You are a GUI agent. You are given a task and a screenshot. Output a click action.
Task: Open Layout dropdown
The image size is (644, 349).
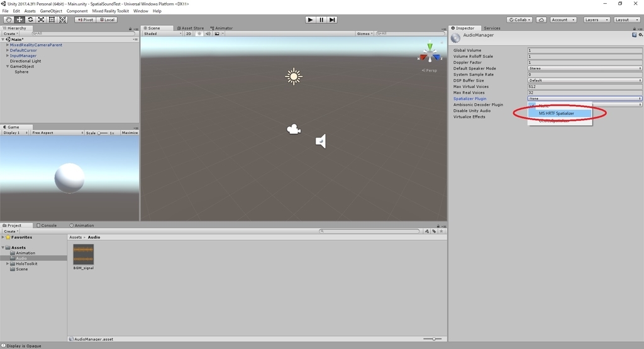click(x=627, y=19)
